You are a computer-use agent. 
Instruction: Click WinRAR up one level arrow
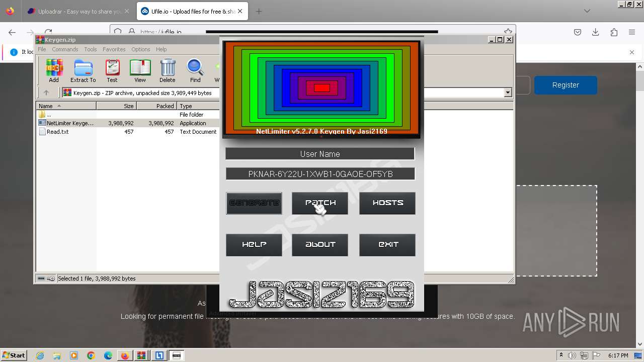pos(46,93)
